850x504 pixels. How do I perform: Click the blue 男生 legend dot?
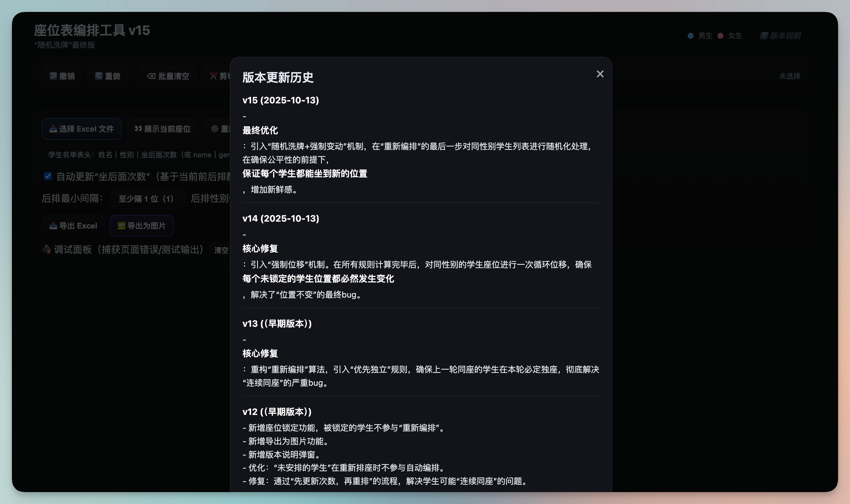point(690,36)
